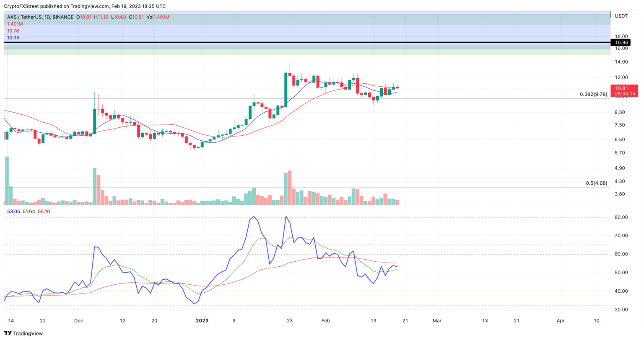
Task: Click the CryptoFXStreet published header text
Action: (84, 6)
